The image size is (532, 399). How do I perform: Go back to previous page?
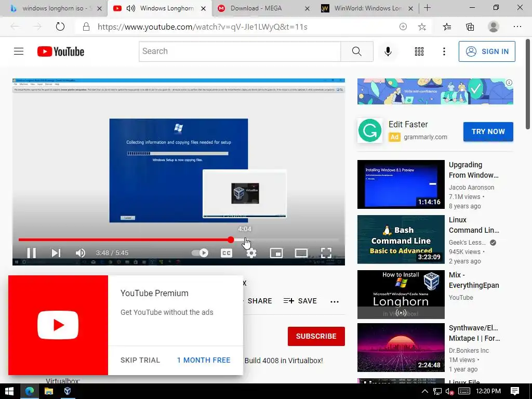pyautogui.click(x=15, y=26)
